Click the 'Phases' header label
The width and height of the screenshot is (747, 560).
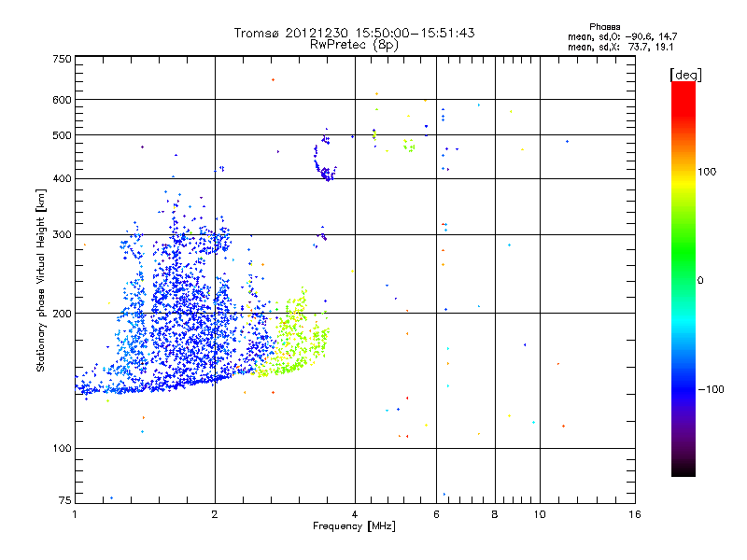click(604, 27)
